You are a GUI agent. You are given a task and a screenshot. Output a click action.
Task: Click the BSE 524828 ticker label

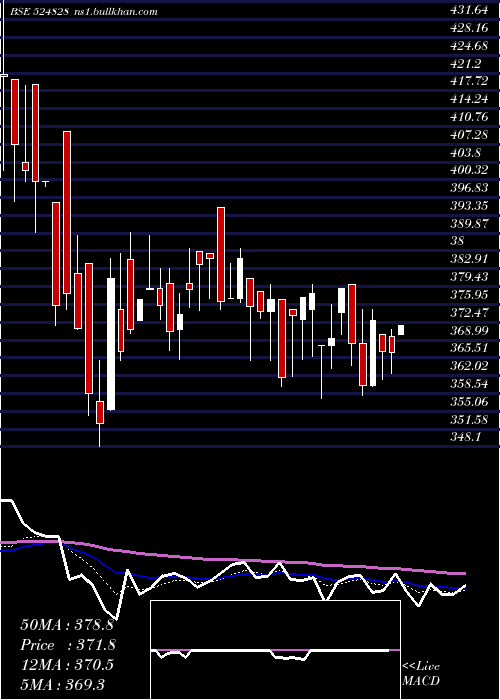click(x=39, y=12)
